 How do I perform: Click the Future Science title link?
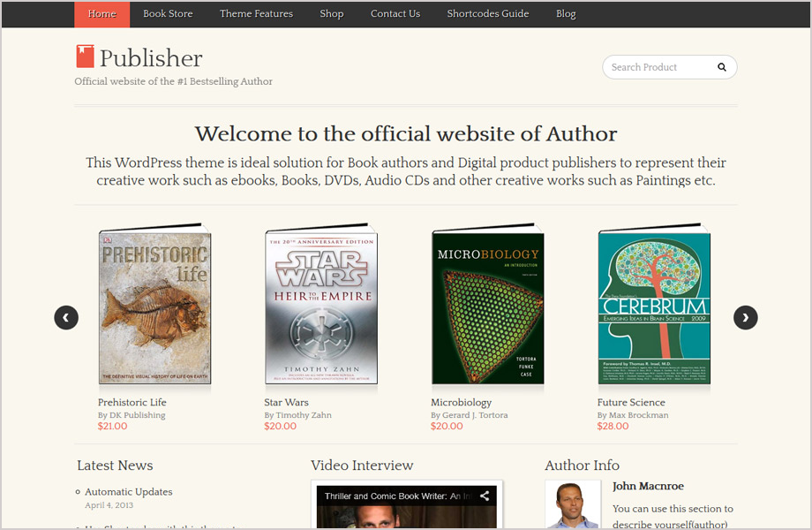631,402
